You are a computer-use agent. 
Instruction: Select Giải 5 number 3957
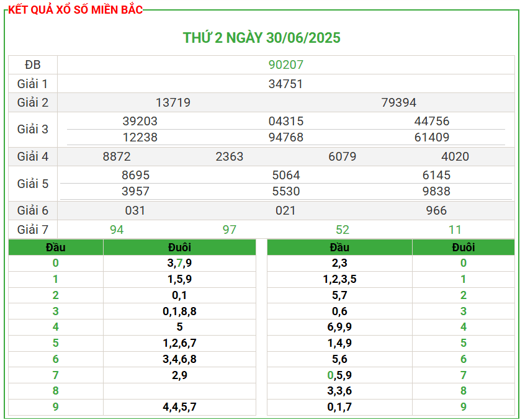(x=136, y=191)
